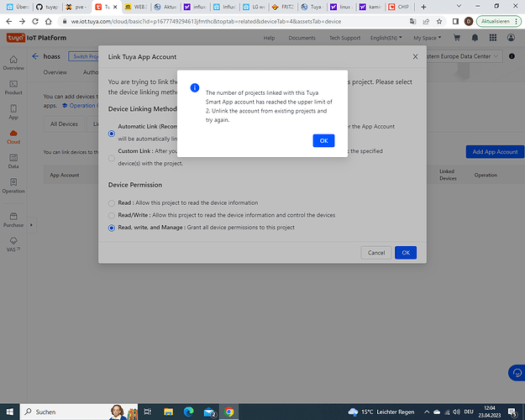Select the Custom Link radio option
525x420 pixels.
(112, 159)
